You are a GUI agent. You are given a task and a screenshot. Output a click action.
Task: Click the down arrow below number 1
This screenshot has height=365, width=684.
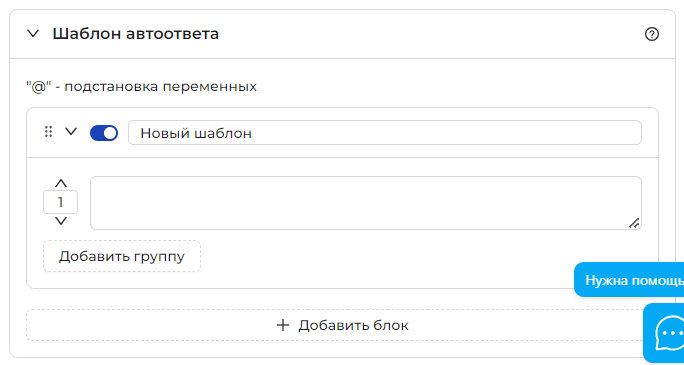coord(61,221)
